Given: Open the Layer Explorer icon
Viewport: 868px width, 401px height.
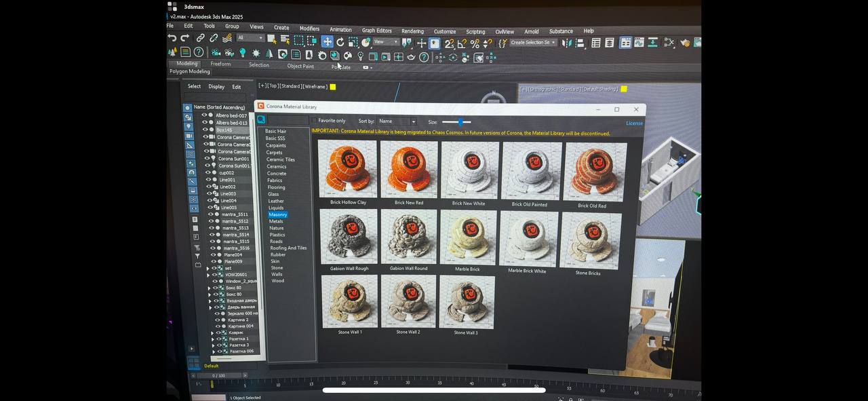Looking at the screenshot, I should (x=610, y=43).
